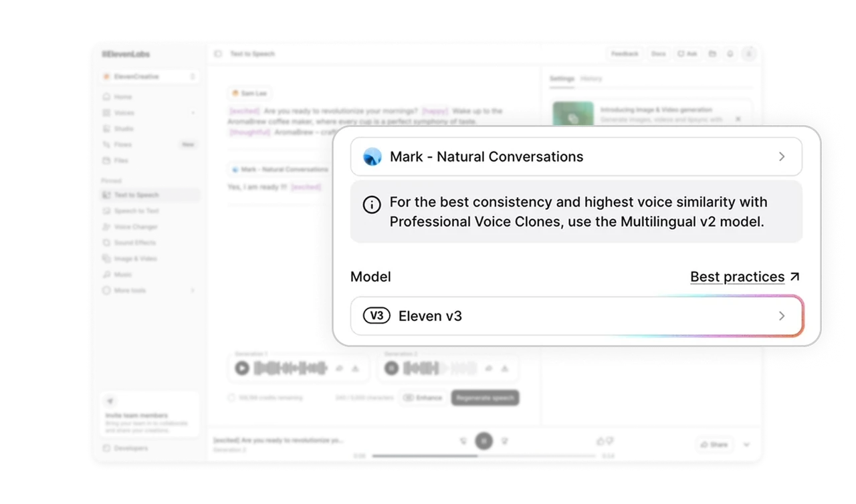Pause the Generation 2 audio clip

392,368
